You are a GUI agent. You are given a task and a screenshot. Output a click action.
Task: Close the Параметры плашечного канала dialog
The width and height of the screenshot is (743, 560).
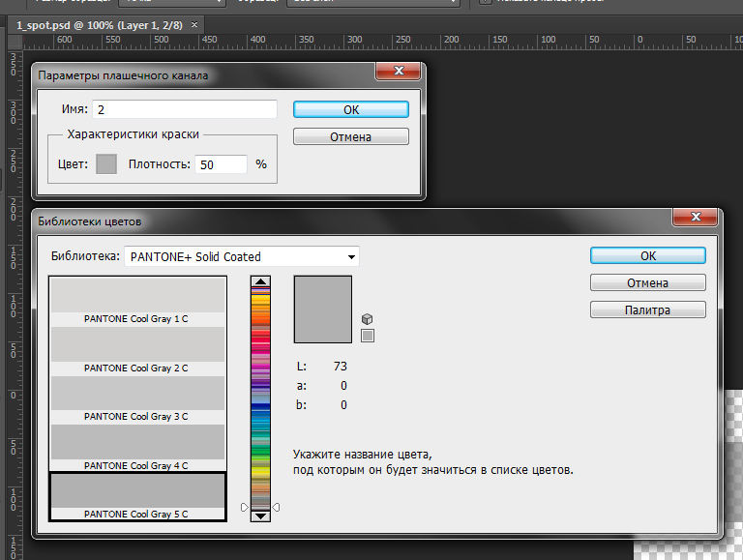pos(399,71)
